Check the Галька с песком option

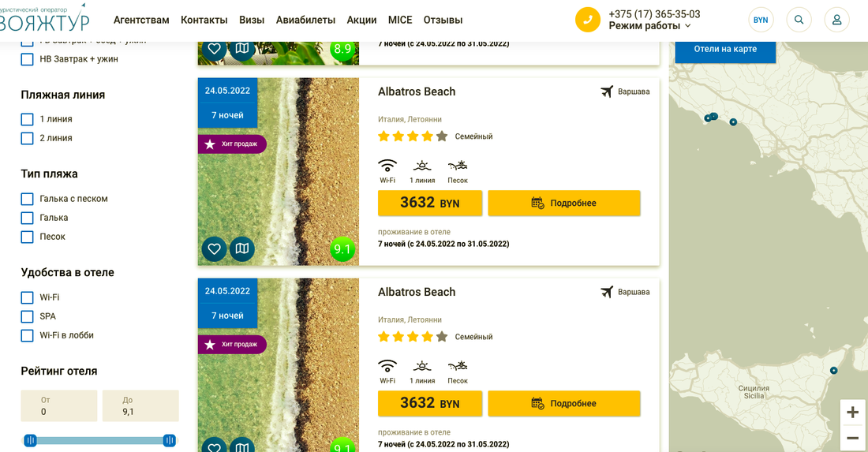coord(28,199)
